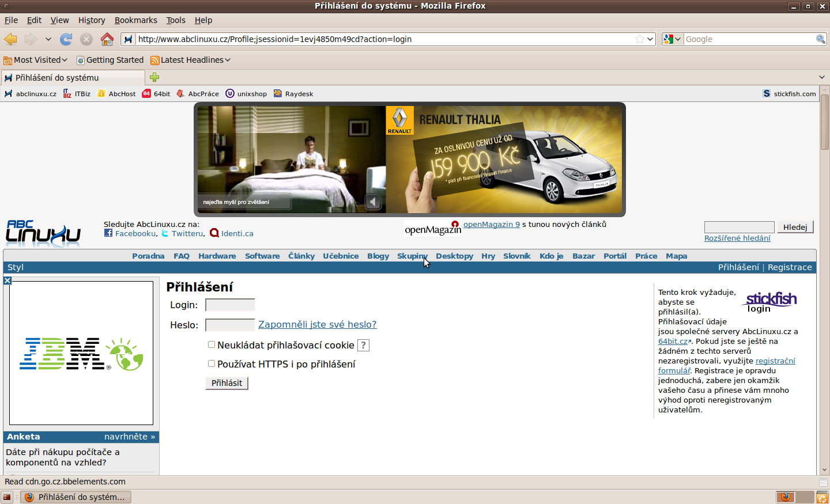Click the Google search box
The image size is (830, 504).
point(749,39)
